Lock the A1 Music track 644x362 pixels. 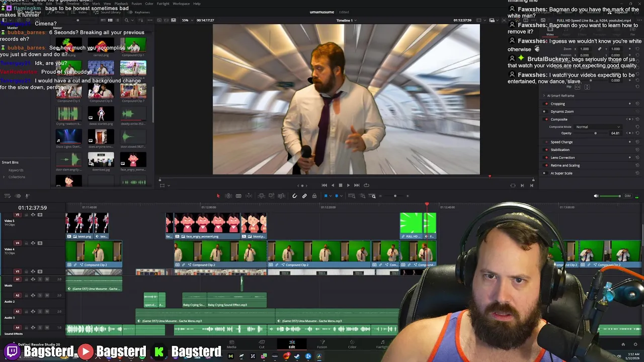coord(26,279)
